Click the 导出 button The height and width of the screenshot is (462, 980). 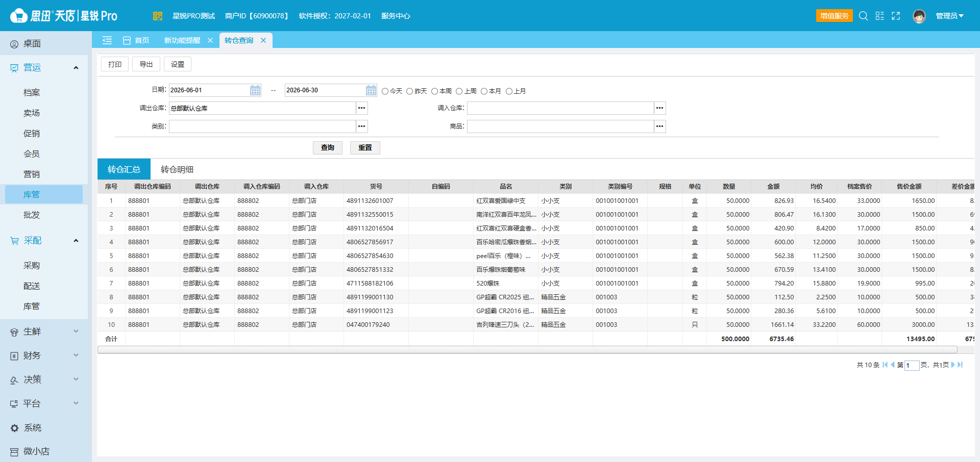(146, 64)
